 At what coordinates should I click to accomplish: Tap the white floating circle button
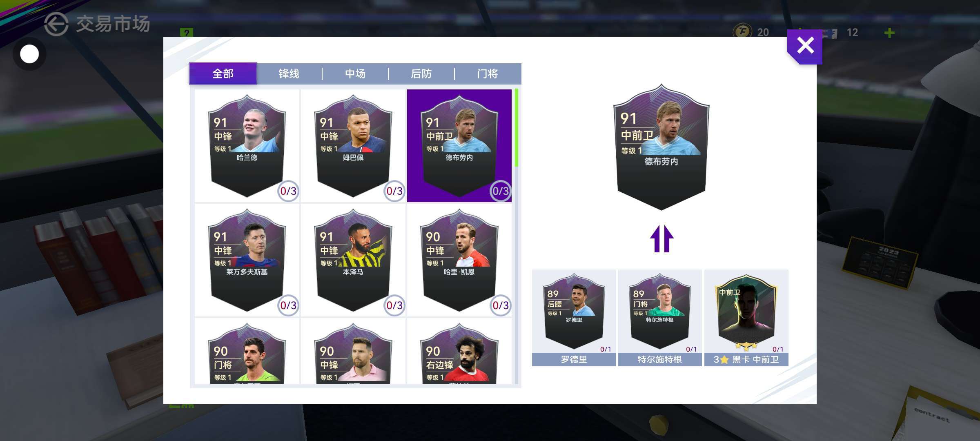pos(29,54)
